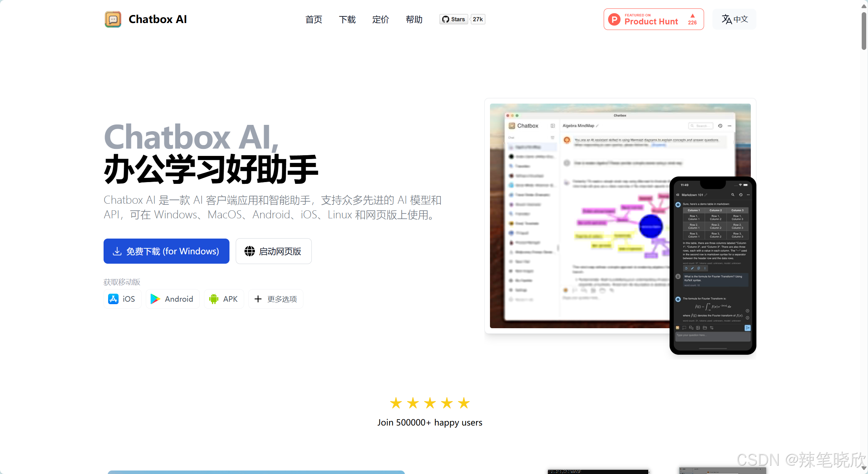This screenshot has height=474, width=868.
Task: Click the Product Hunt P logo
Action: [614, 19]
